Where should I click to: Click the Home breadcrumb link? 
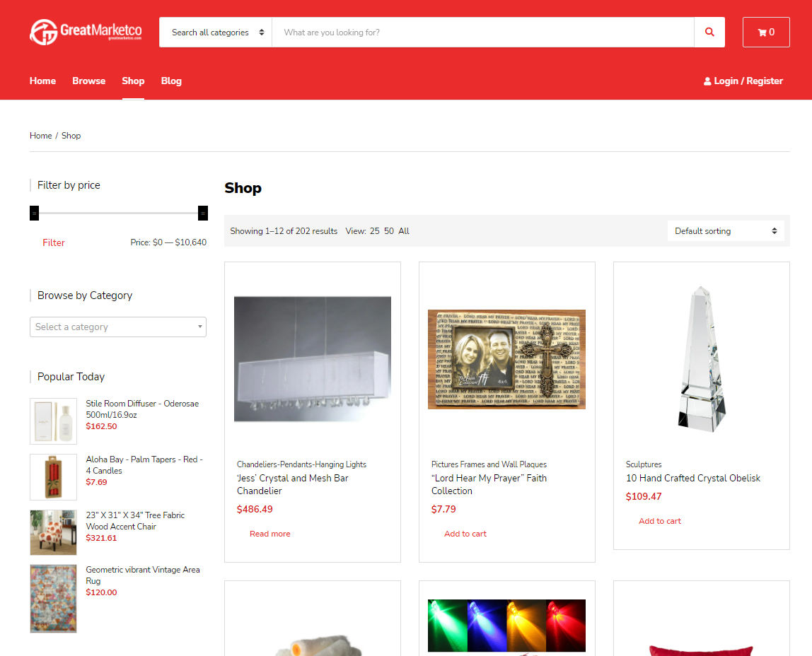coord(40,136)
